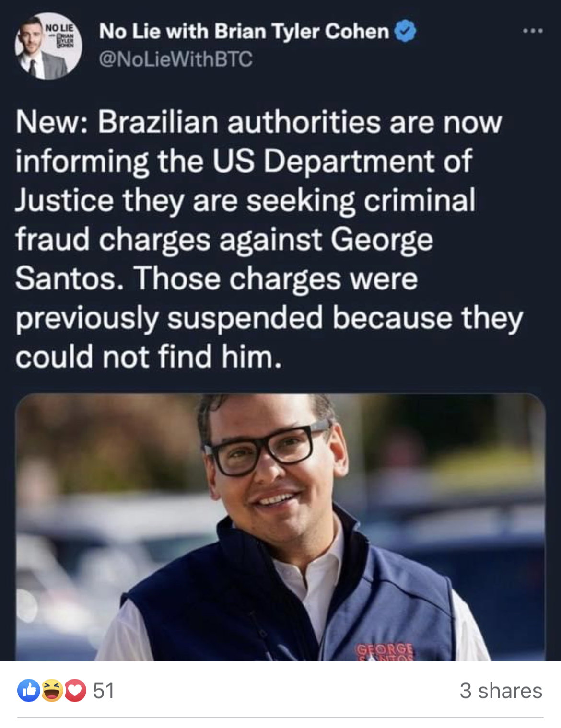Click the blue Like reaction icon

pyautogui.click(x=29, y=690)
